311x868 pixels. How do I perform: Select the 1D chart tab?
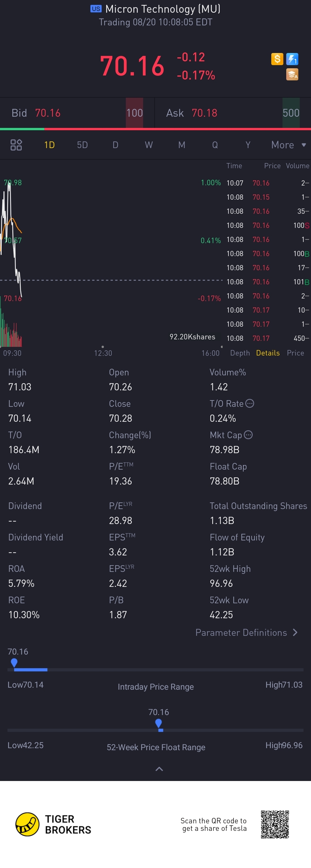(50, 145)
